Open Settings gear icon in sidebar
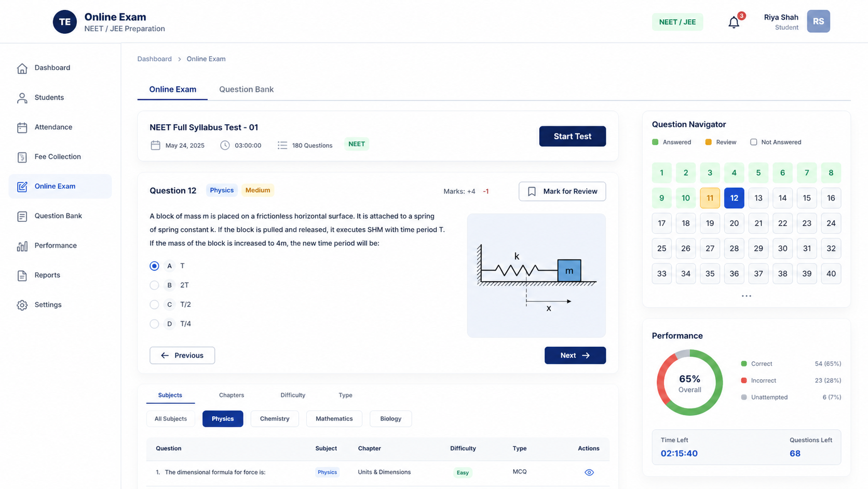 tap(22, 305)
